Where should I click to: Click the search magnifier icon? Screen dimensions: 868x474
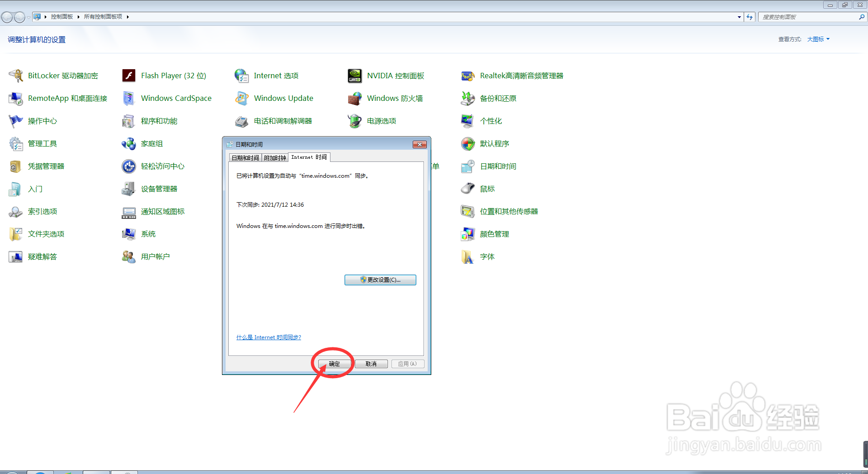click(x=862, y=17)
